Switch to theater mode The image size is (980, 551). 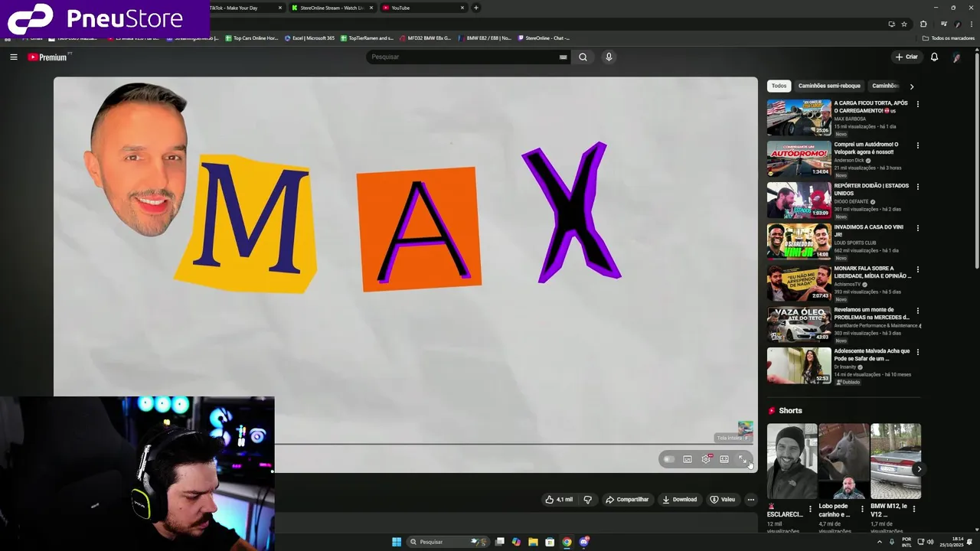tap(724, 459)
